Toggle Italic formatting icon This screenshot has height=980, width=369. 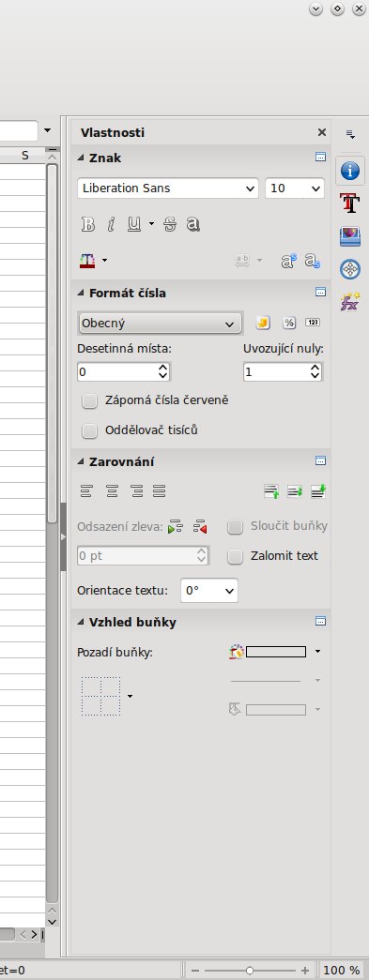(111, 224)
